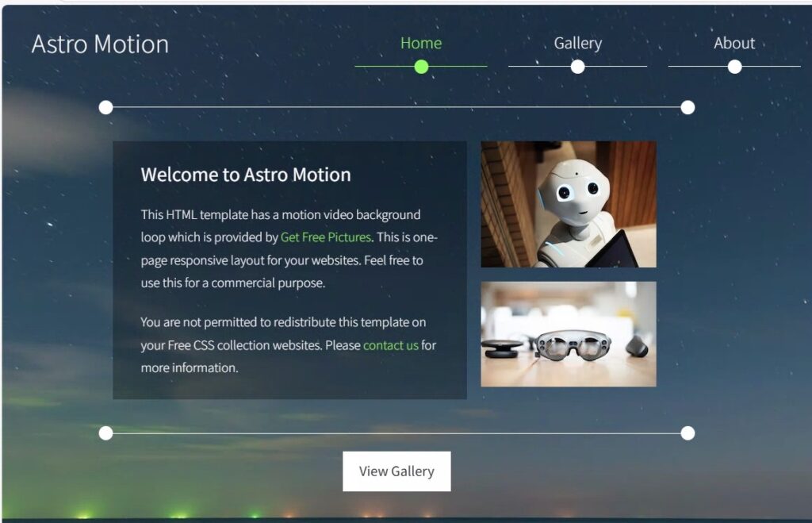Open the contact us link
Image resolution: width=812 pixels, height=523 pixels.
point(390,345)
